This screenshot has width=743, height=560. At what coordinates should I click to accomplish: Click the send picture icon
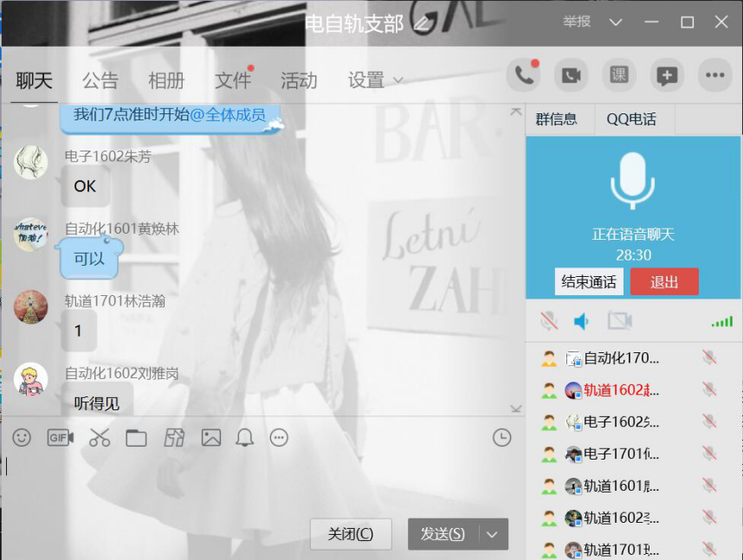click(211, 438)
